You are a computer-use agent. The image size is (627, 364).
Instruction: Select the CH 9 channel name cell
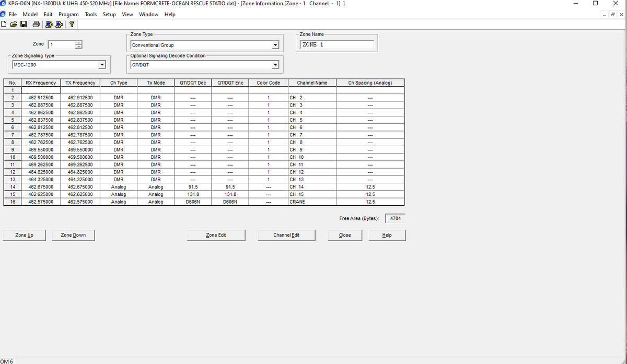click(x=312, y=149)
